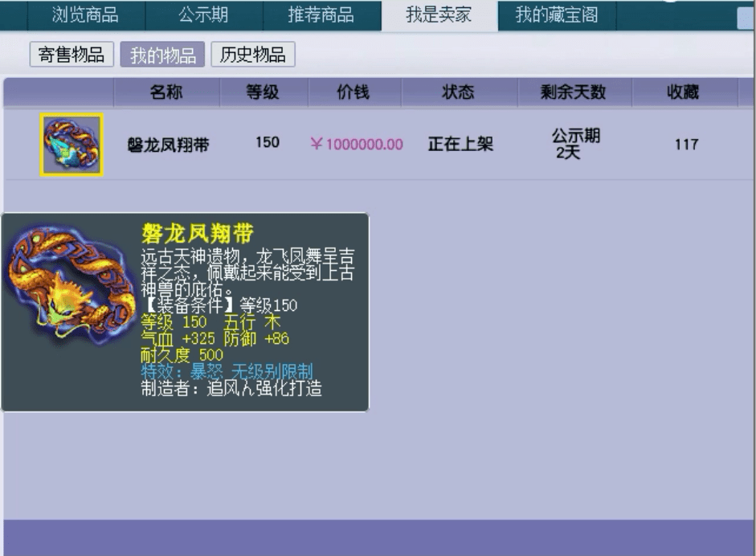This screenshot has height=556, width=756.
Task: Click the 正在上架 status text
Action: 460,145
